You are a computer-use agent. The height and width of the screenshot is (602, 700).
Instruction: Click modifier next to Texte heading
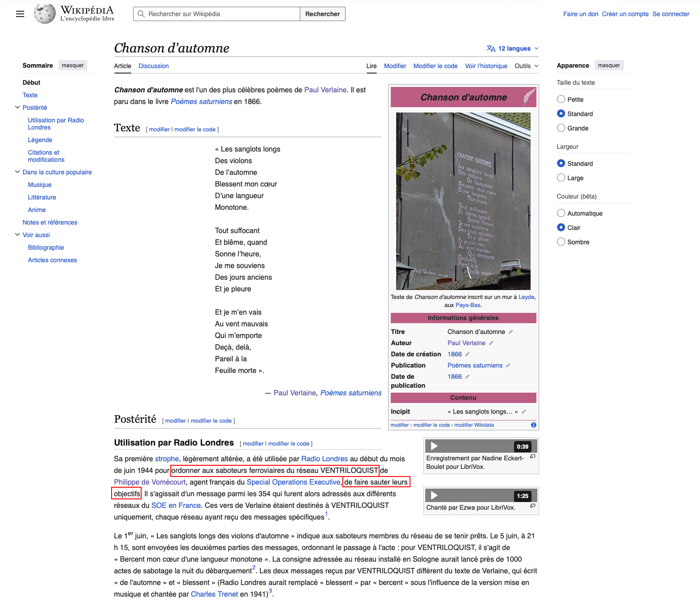coord(159,130)
